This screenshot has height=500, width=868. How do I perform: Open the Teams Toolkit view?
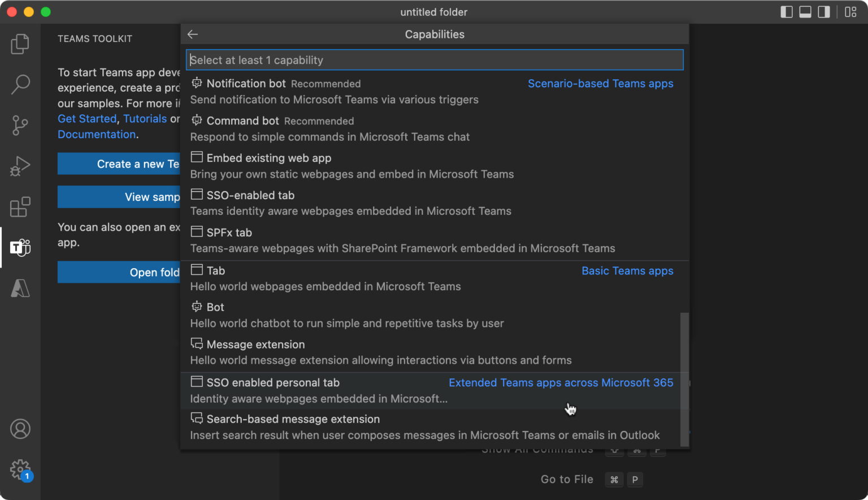(20, 247)
